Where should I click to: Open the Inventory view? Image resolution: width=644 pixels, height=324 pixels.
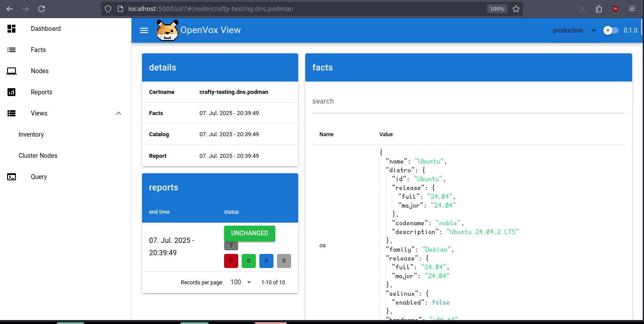click(31, 134)
